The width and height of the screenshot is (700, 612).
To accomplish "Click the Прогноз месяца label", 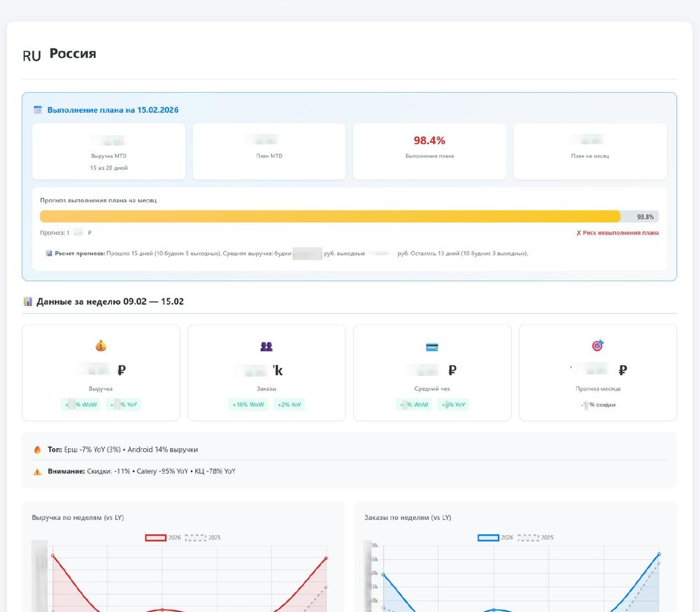I will 598,389.
